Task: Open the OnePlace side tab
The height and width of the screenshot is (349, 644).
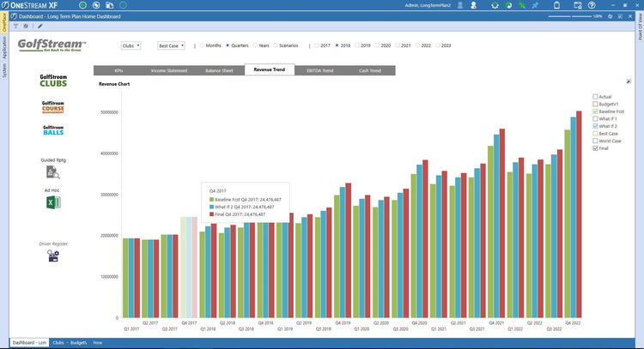Action: [x=4, y=22]
